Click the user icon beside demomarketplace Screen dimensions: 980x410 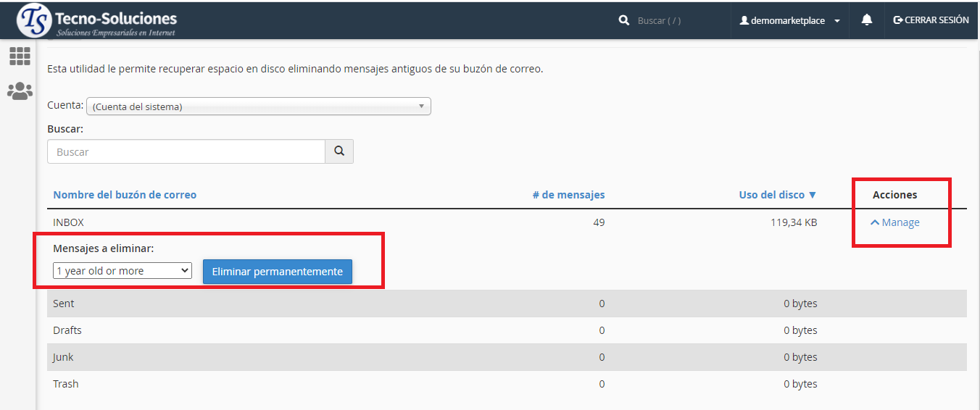click(x=744, y=21)
